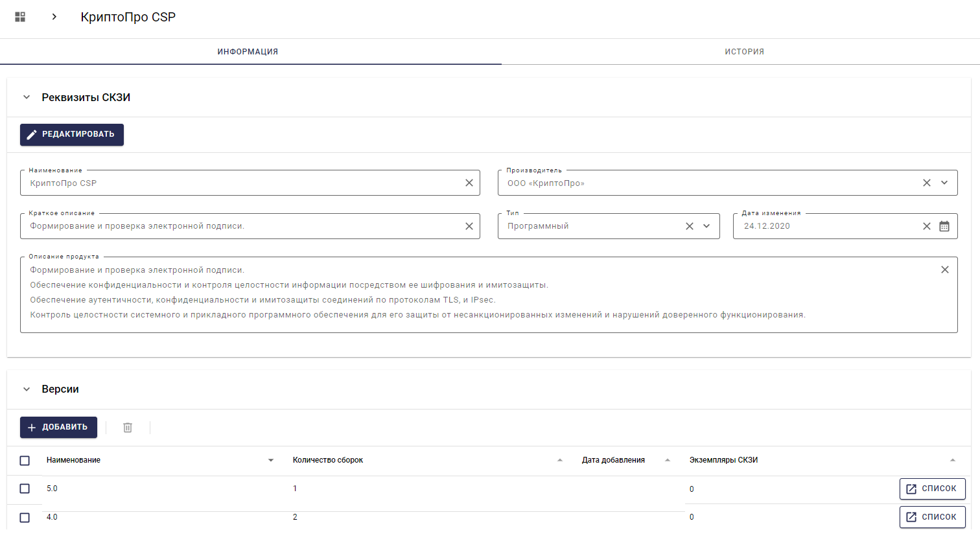Clear the Производитель selection

pos(927,183)
